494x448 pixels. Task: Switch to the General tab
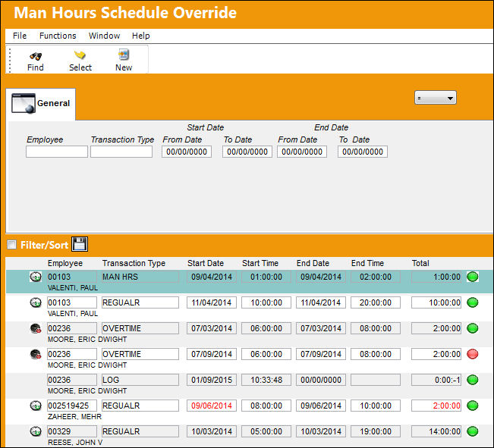[x=41, y=104]
